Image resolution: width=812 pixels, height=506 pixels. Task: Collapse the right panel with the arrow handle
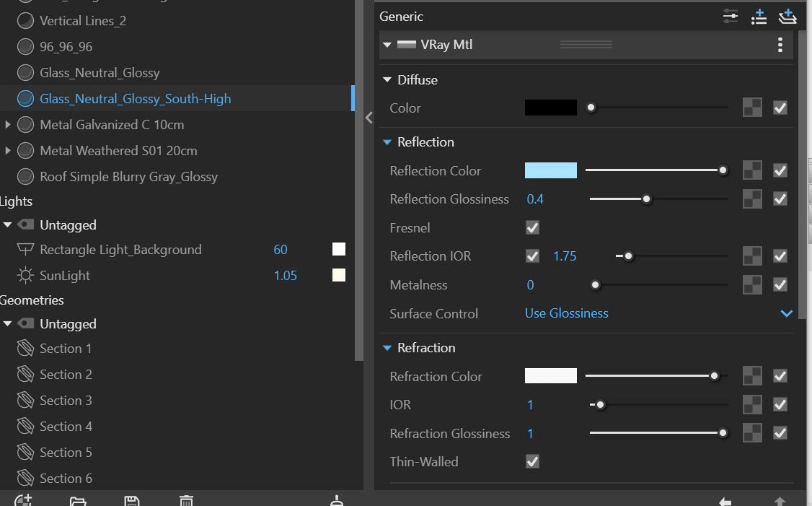pos(369,118)
